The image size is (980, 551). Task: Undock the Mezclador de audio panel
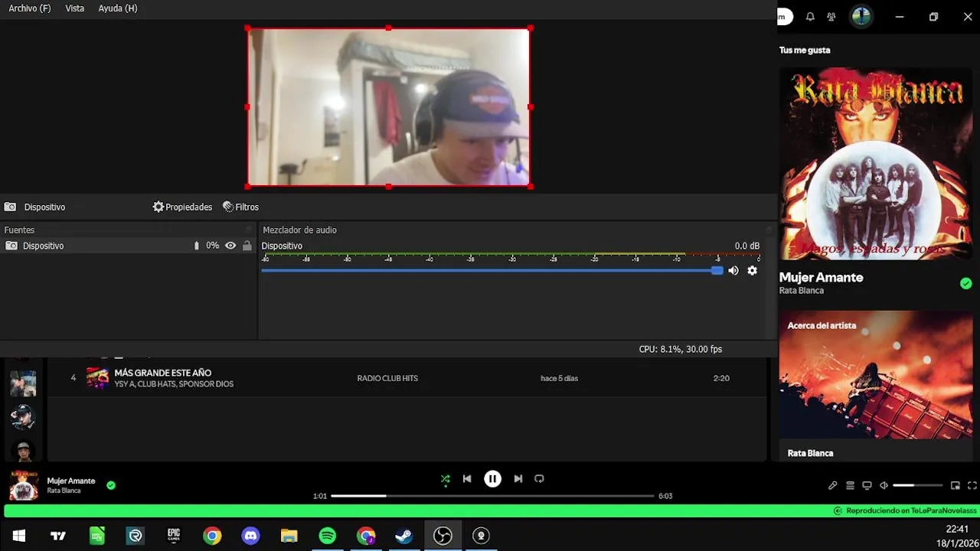769,230
